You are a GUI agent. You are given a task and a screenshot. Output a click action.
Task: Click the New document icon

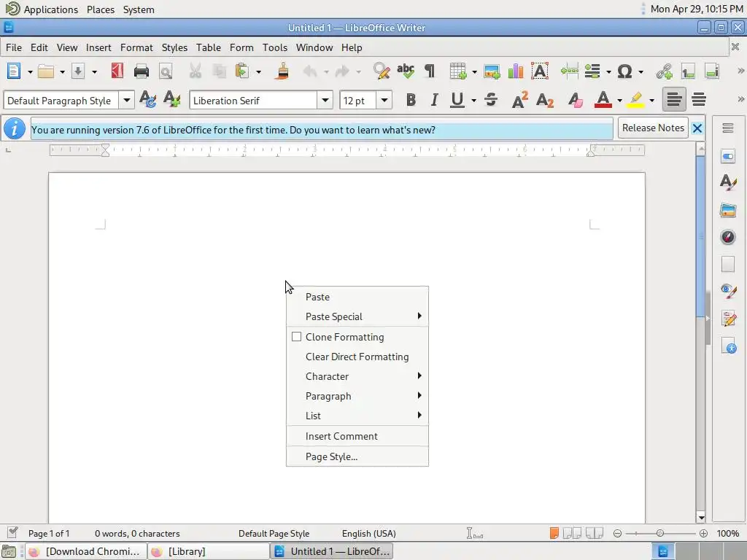pyautogui.click(x=14, y=71)
